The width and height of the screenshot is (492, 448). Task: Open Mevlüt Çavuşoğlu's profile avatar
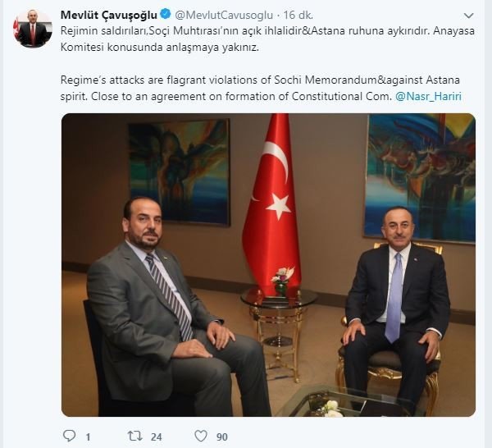pyautogui.click(x=33, y=29)
